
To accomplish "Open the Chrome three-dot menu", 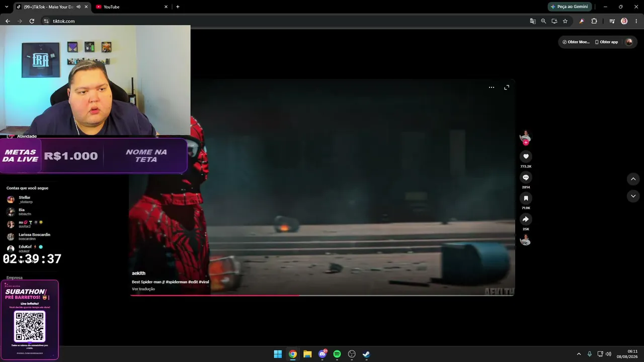I will [636, 21].
